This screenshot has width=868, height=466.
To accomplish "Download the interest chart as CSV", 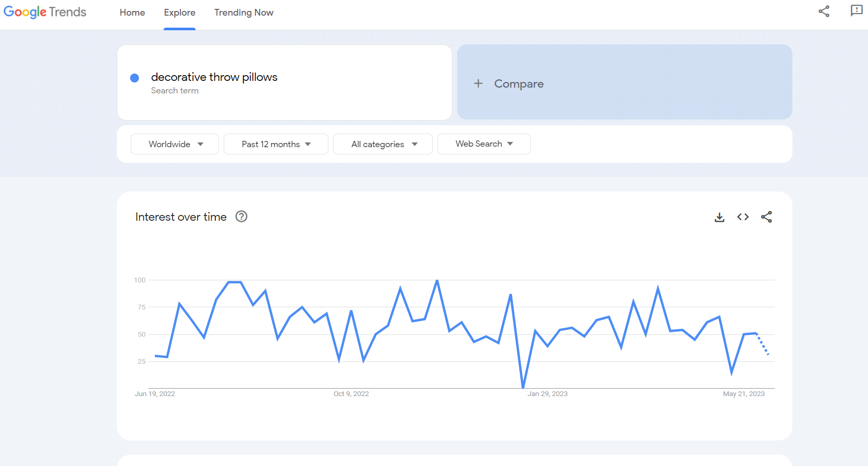I will [719, 217].
